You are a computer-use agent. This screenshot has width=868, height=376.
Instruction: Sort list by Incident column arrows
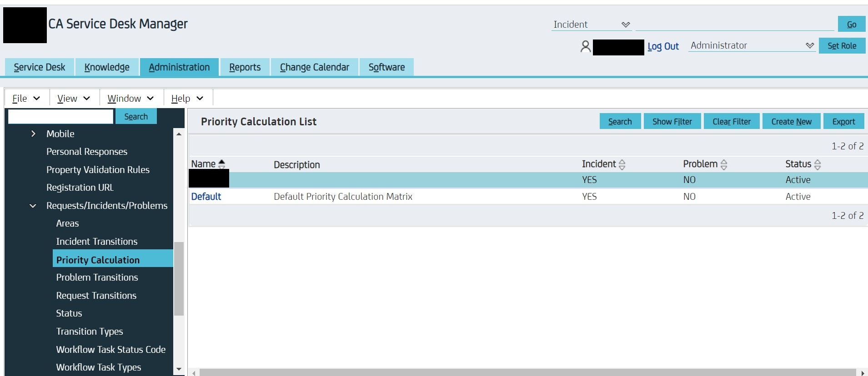(x=622, y=164)
